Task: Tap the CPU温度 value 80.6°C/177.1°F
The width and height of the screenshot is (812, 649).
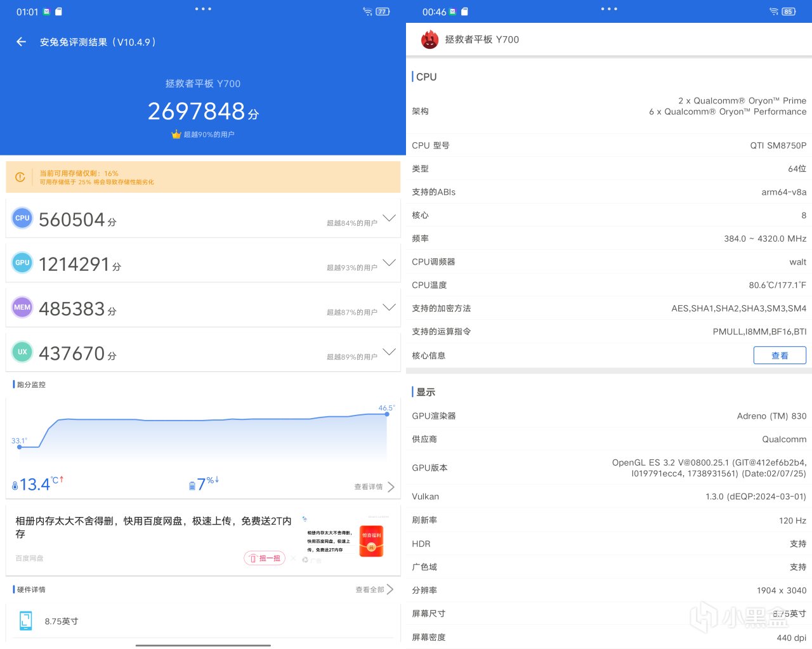Action: pyautogui.click(x=777, y=285)
